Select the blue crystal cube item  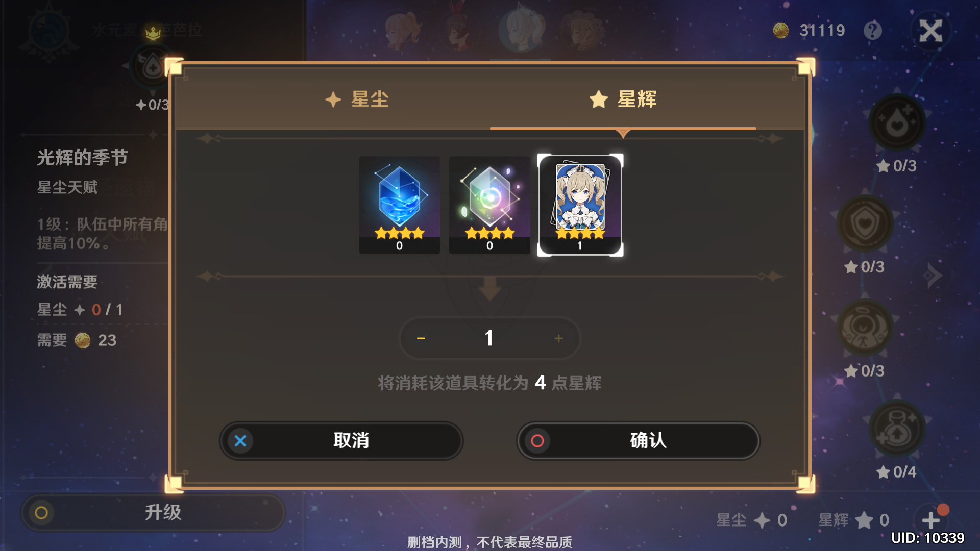399,205
